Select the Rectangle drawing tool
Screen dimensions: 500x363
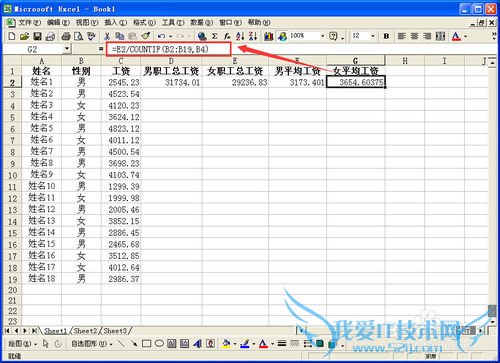(x=146, y=343)
